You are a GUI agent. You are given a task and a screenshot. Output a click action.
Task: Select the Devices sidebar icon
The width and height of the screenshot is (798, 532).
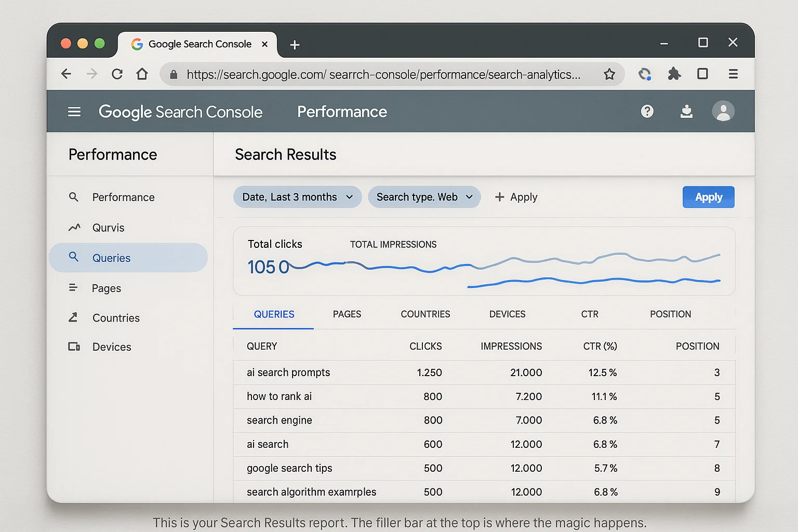tap(74, 347)
